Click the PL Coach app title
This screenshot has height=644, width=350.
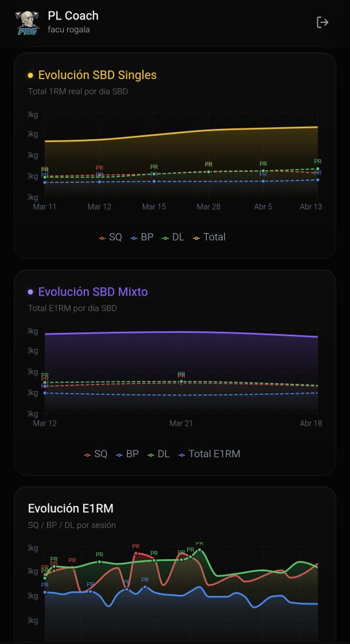click(x=73, y=15)
